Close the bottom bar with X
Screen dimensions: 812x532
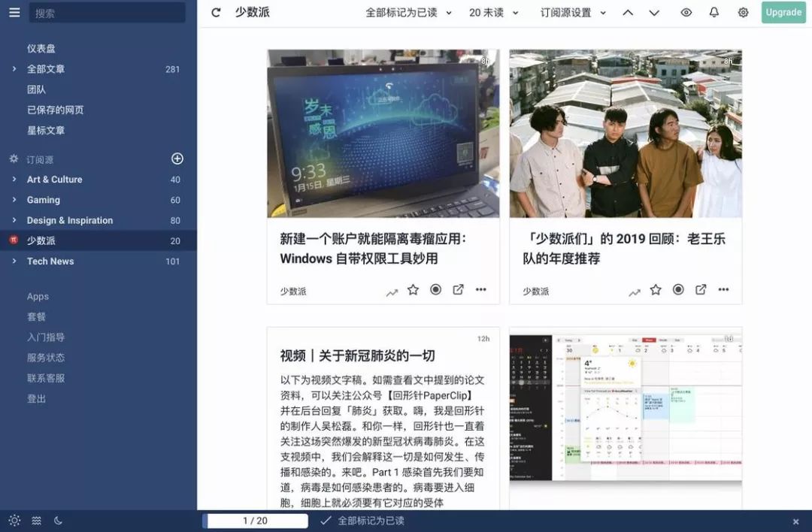795,521
